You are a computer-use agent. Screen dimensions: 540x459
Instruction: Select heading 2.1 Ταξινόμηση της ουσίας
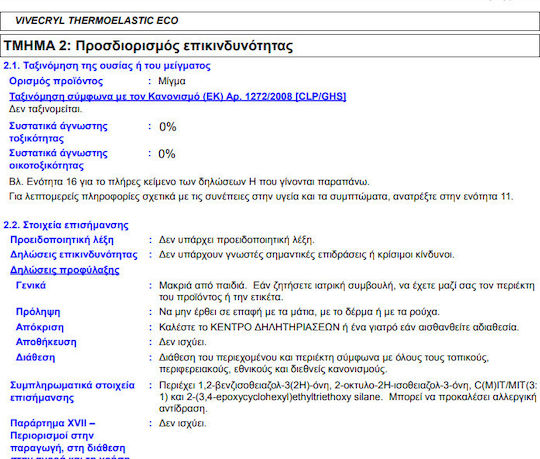pos(107,65)
